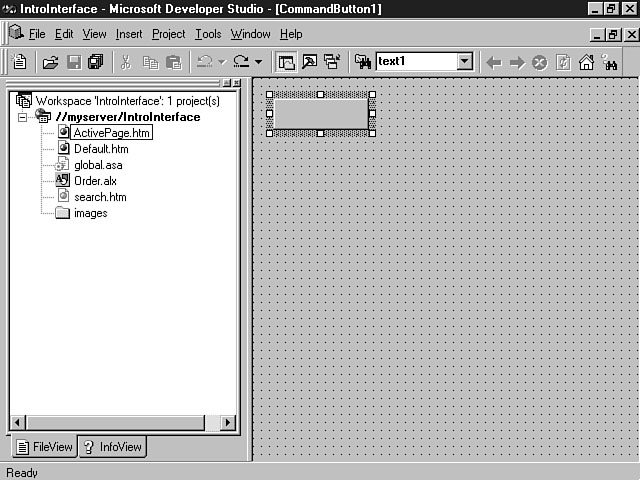Click the Save All toolbar icon
Image resolution: width=640 pixels, height=480 pixels.
pos(95,62)
